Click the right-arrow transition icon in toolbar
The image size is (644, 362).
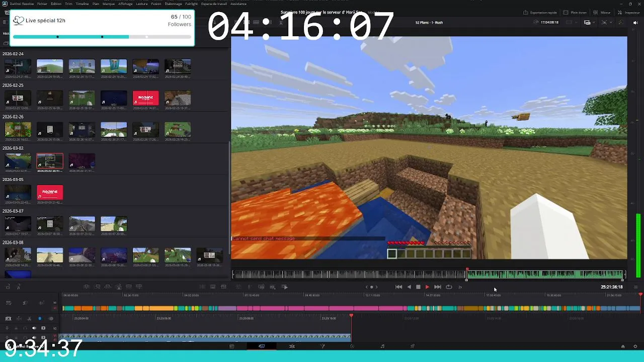tap(285, 287)
